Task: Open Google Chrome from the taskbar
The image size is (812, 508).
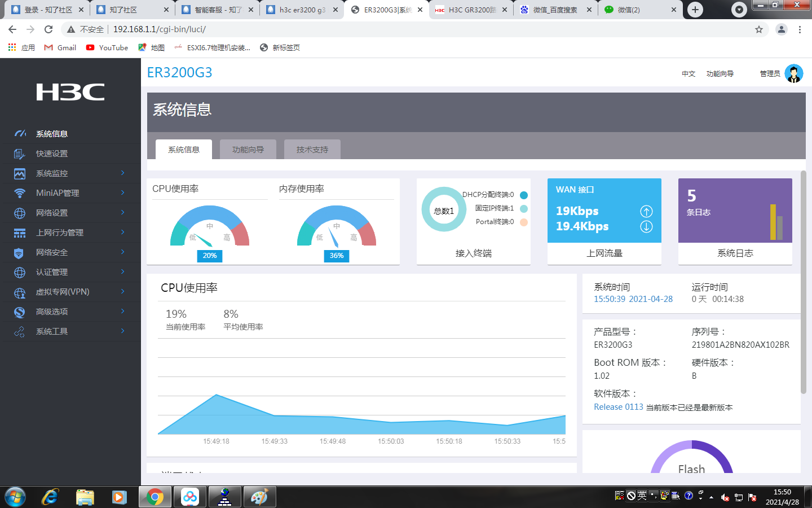Action: (155, 497)
